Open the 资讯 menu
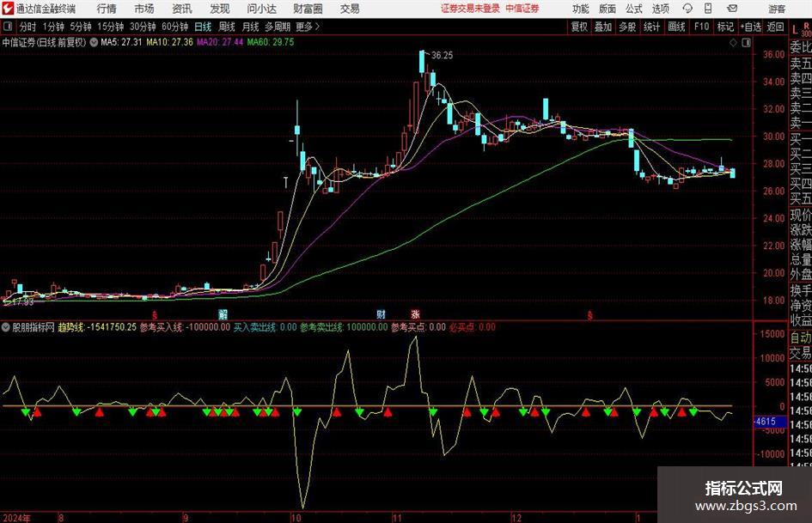The image size is (812, 523). pyautogui.click(x=182, y=9)
